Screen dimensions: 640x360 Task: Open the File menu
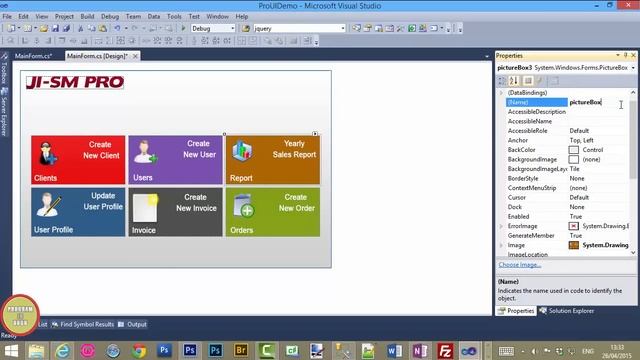[7, 16]
